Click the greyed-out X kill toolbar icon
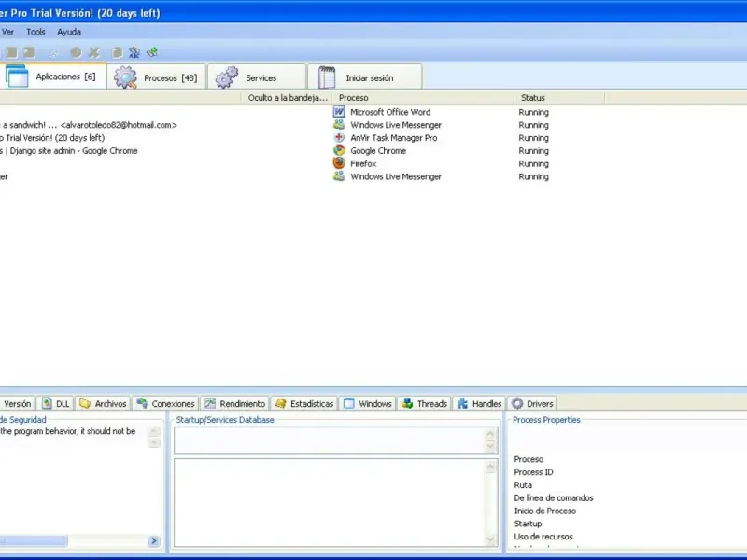Viewport: 747px width, 560px height. click(x=94, y=52)
